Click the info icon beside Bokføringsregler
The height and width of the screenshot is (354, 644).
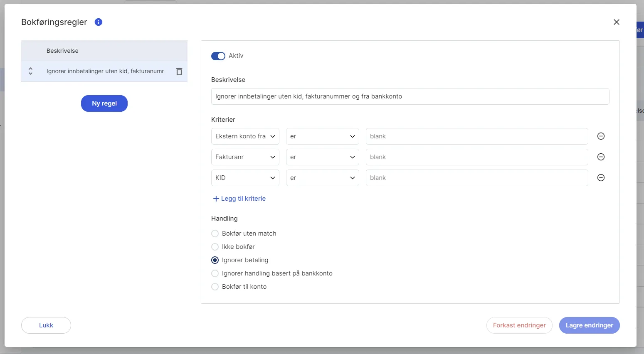click(99, 22)
